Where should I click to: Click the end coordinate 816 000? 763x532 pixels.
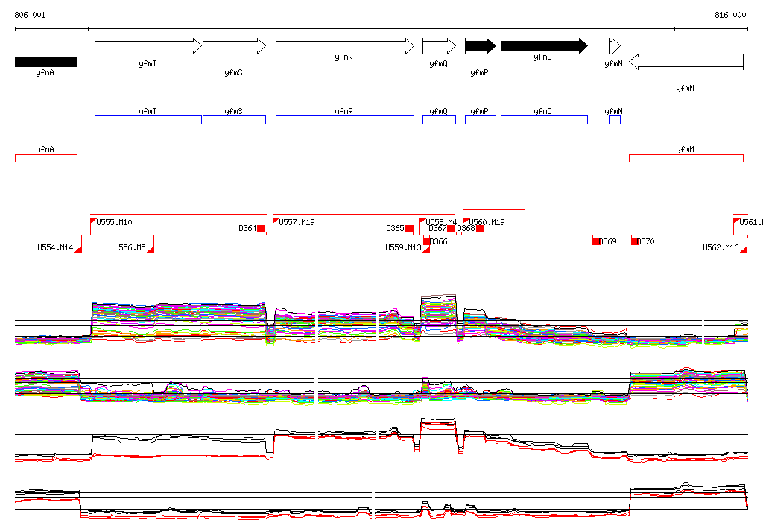(730, 15)
